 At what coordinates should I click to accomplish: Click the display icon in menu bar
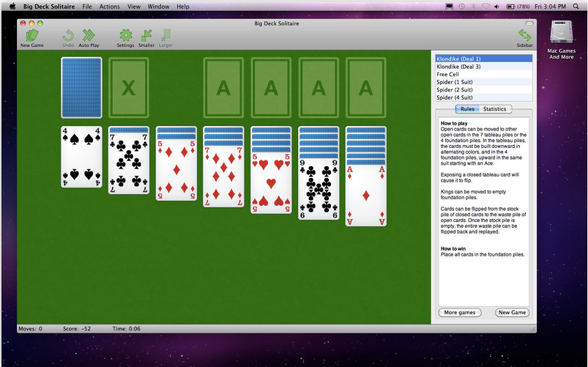pyautogui.click(x=450, y=7)
